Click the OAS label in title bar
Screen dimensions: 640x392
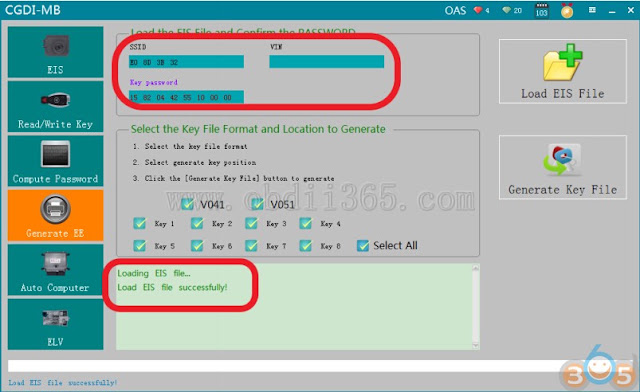pos(455,11)
